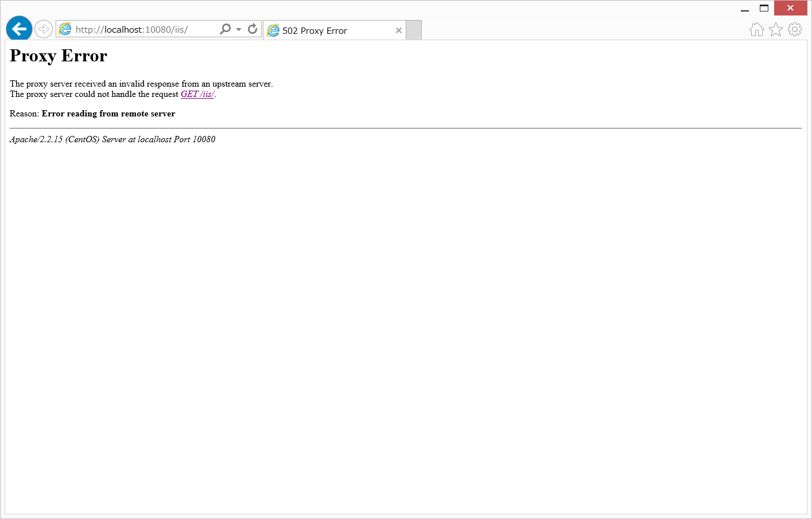The height and width of the screenshot is (519, 812).
Task: Click the IE favicon in the address bar
Action: pyautogui.click(x=65, y=28)
